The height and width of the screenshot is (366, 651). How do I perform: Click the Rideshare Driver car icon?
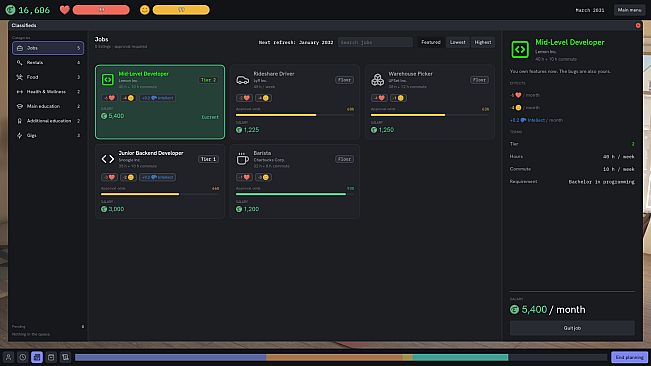[242, 80]
